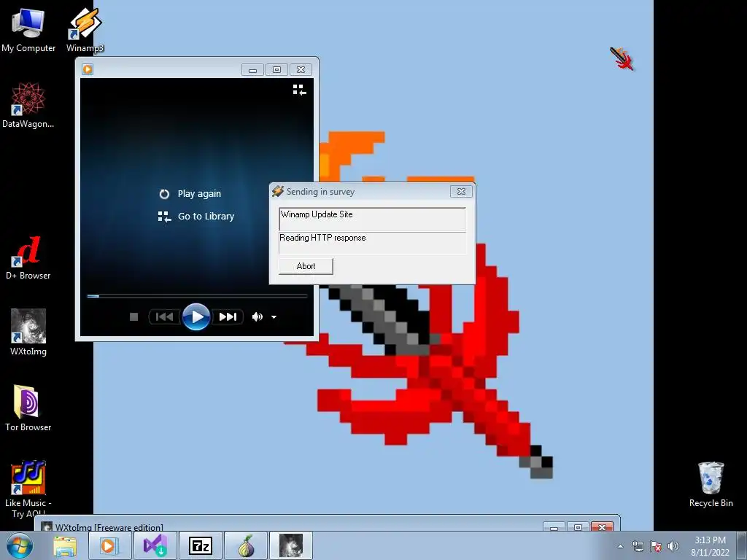Stop playback with the square stop button
Image resolution: width=747 pixels, height=560 pixels.
click(134, 316)
